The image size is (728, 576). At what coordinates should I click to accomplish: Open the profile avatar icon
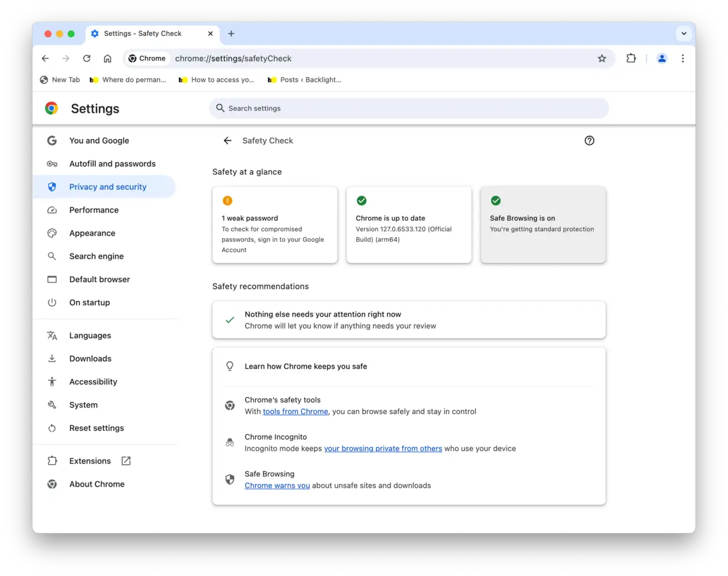[x=662, y=59]
